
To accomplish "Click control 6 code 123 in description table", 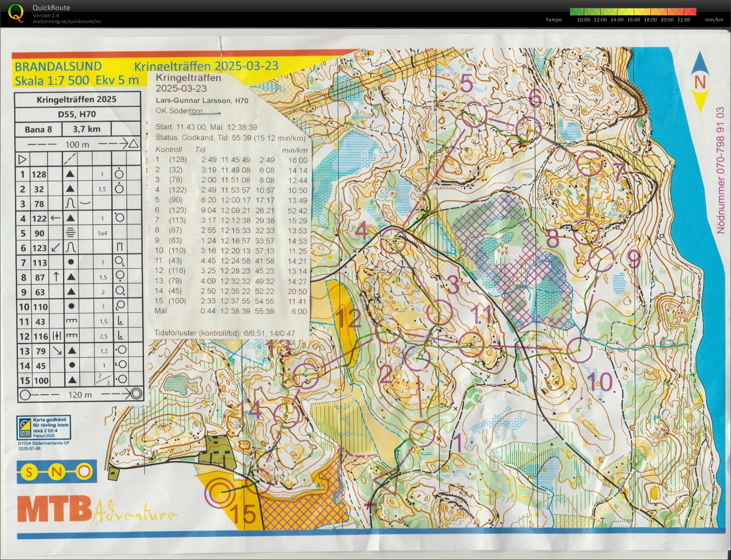I will coord(40,248).
